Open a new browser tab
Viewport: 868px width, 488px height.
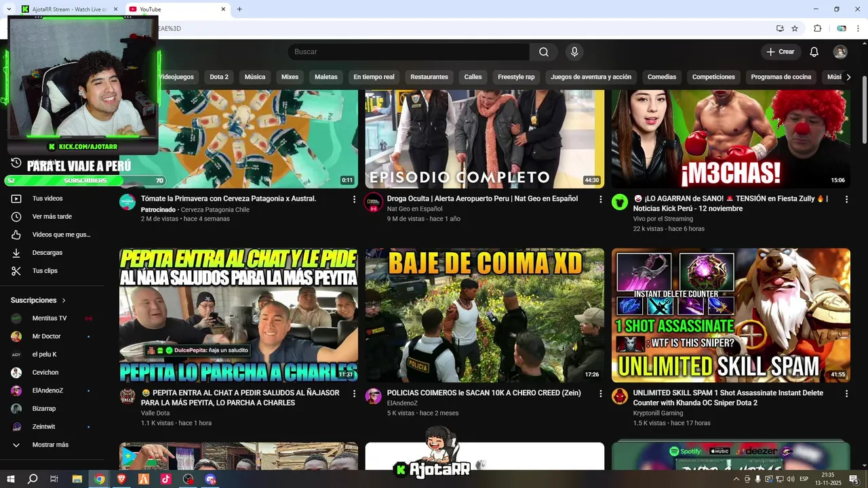239,9
